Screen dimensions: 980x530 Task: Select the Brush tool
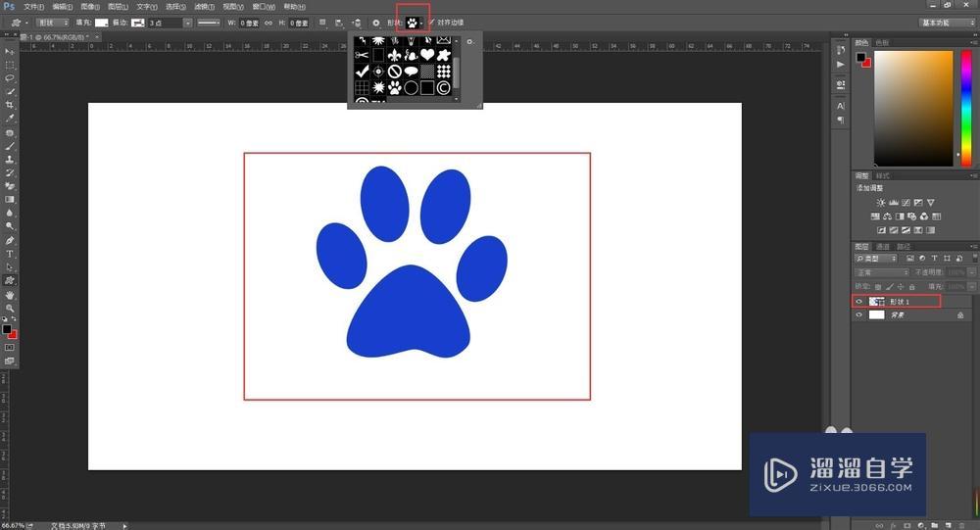tap(10, 146)
